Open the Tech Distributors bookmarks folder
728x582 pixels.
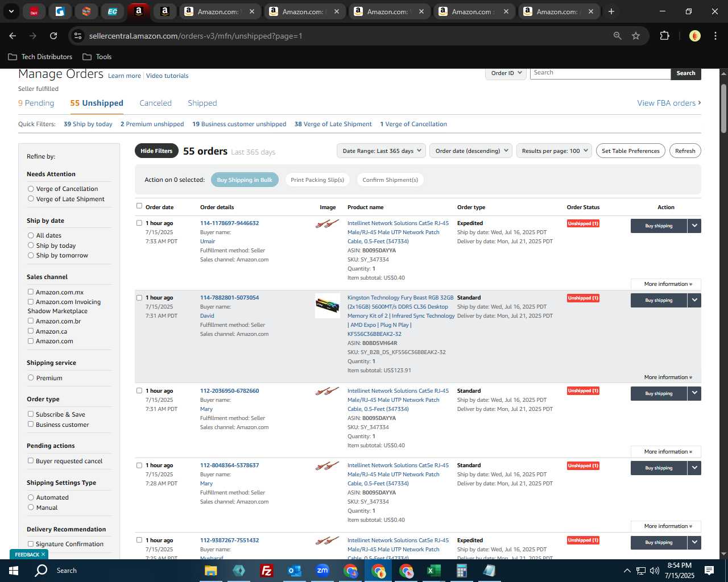click(x=40, y=57)
